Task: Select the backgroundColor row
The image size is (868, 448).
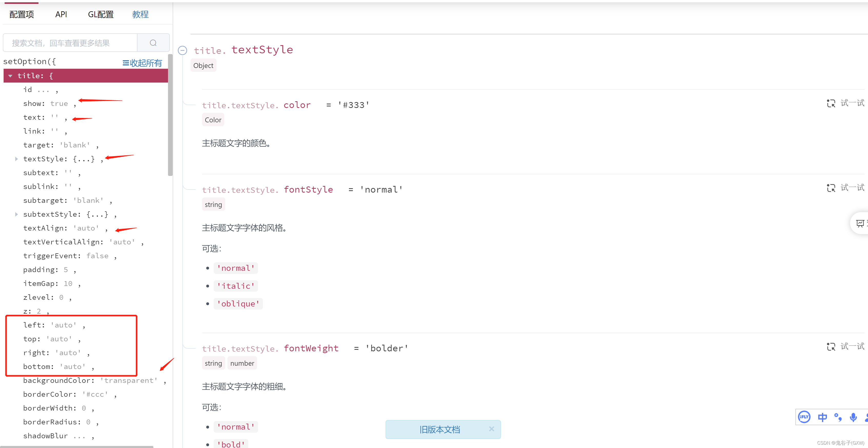Action: pyautogui.click(x=86, y=380)
